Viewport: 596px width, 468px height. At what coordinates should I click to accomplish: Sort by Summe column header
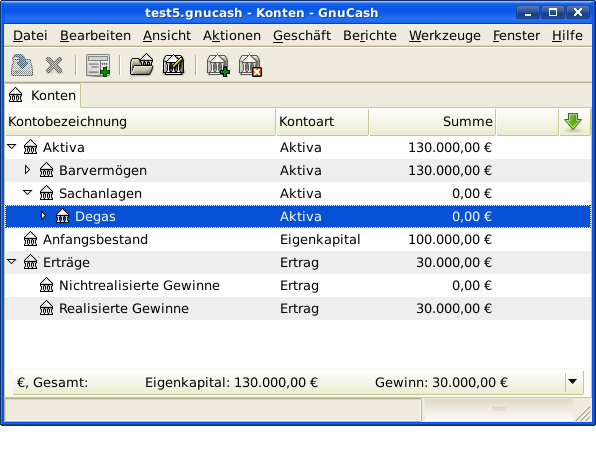click(x=432, y=122)
